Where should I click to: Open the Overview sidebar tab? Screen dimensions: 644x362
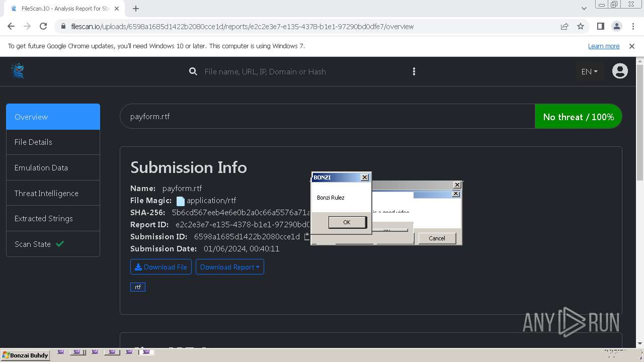pos(53,117)
